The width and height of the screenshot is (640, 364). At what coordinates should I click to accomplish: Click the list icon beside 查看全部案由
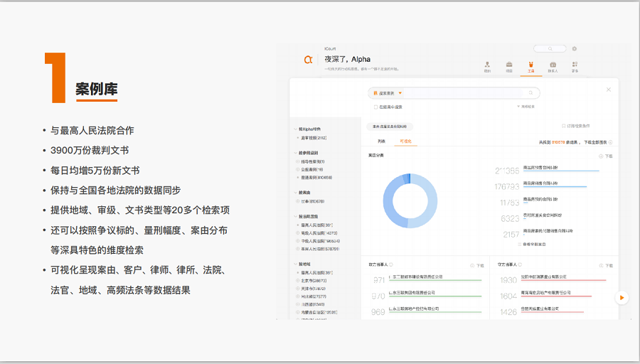click(x=520, y=245)
